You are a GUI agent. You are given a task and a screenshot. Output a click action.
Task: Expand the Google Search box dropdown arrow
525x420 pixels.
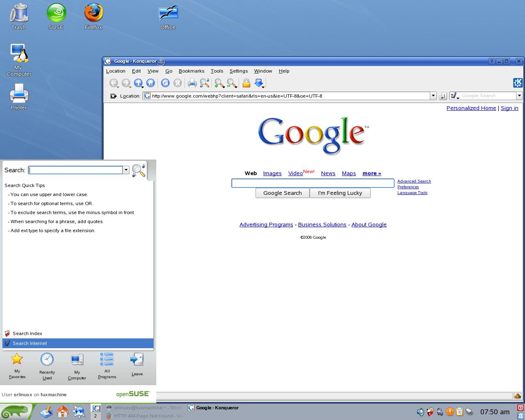[519, 96]
